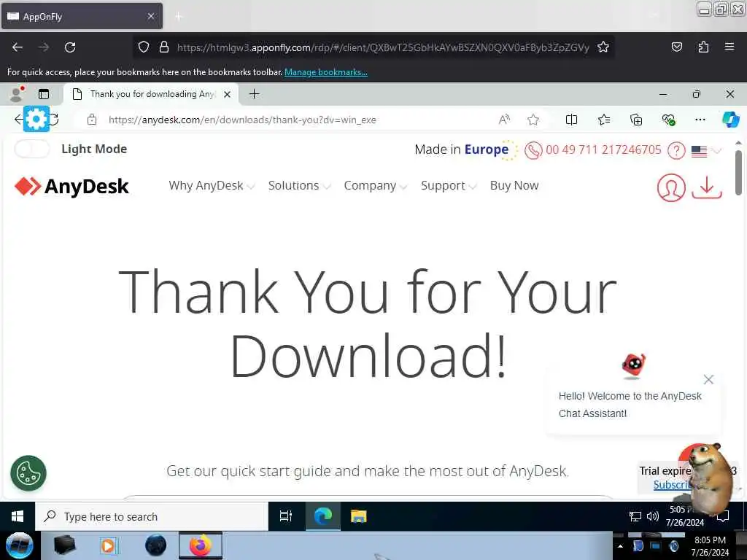Bookmark AppOnFly page with star icon
Screen dimensions: 747x560
(603, 47)
